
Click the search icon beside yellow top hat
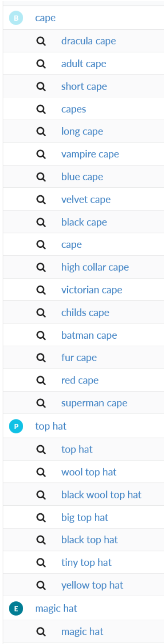[x=41, y=585]
